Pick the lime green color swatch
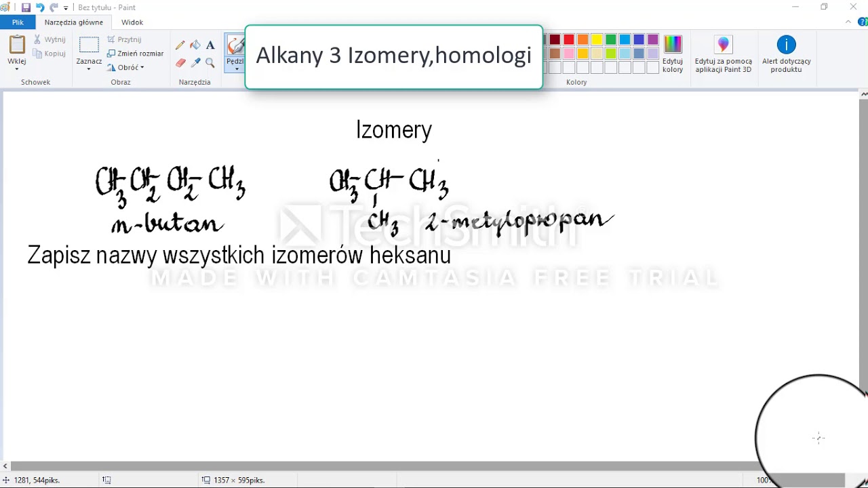This screenshot has height=488, width=868. pyautogui.click(x=611, y=54)
